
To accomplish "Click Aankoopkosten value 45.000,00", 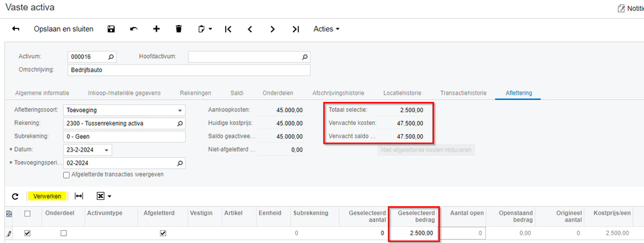I will tap(290, 110).
